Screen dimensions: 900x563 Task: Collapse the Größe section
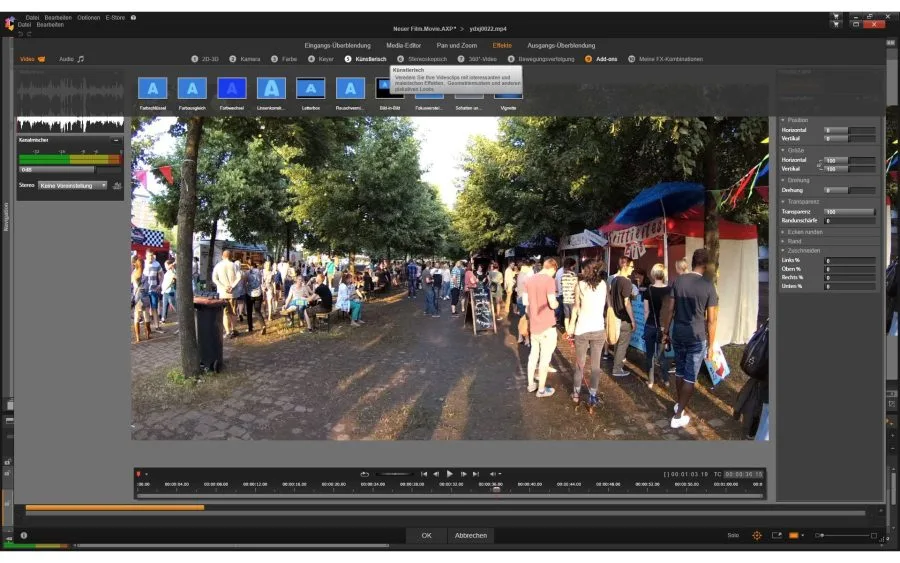coord(783,150)
